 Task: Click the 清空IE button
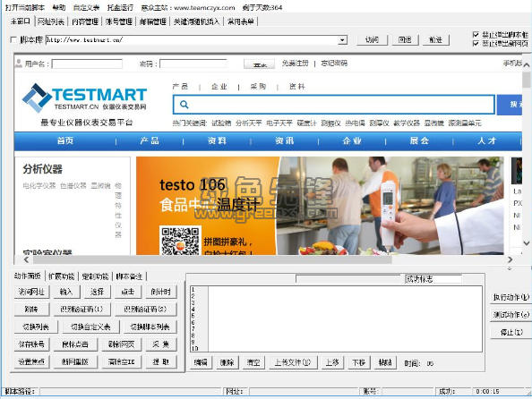point(122,361)
